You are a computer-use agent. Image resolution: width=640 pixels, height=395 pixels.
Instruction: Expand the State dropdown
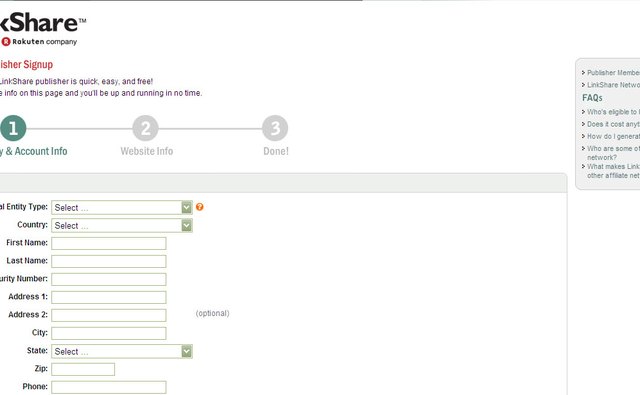(122, 351)
